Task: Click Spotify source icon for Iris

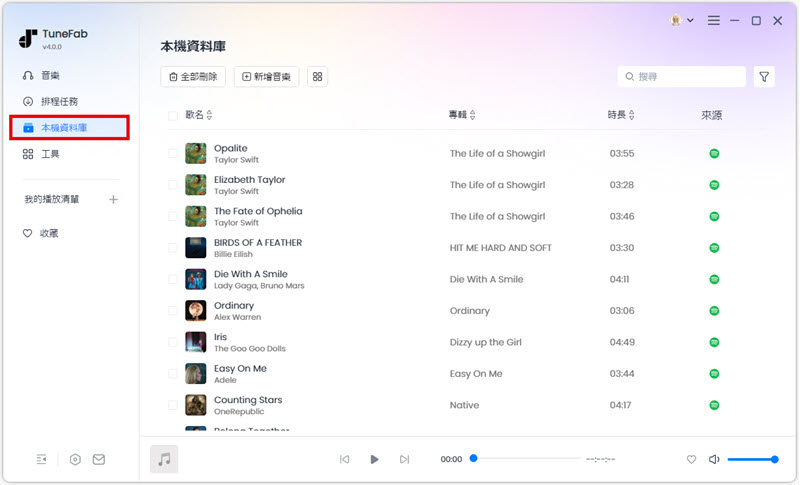Action: pyautogui.click(x=714, y=342)
